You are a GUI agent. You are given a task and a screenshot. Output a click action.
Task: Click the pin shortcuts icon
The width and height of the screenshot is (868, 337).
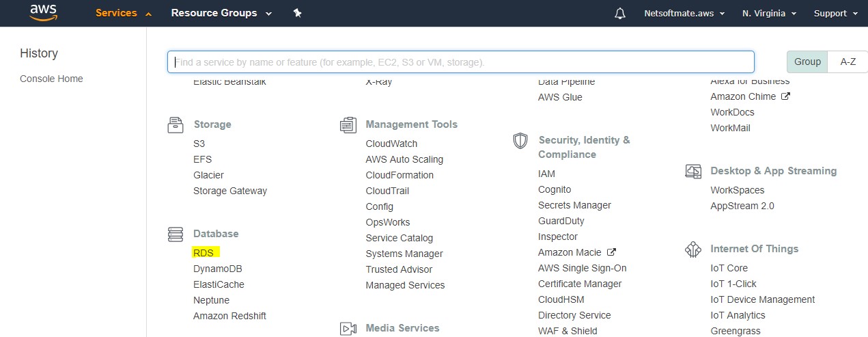297,13
